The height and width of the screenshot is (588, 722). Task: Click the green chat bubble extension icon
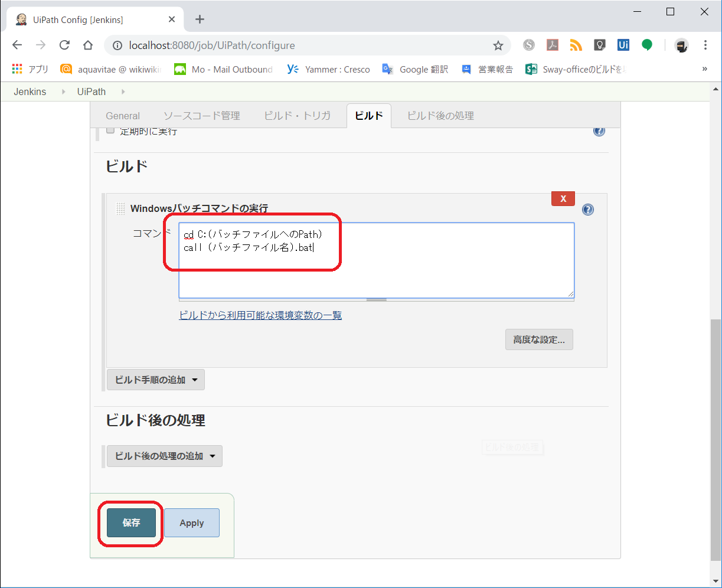coord(647,45)
